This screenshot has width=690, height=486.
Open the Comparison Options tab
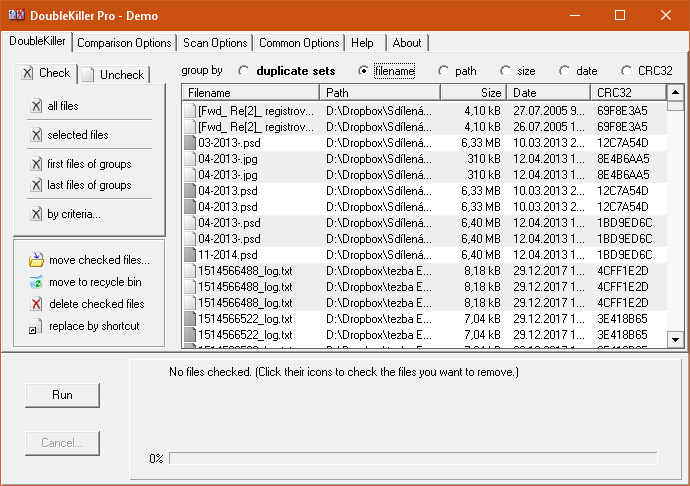pyautogui.click(x=124, y=43)
